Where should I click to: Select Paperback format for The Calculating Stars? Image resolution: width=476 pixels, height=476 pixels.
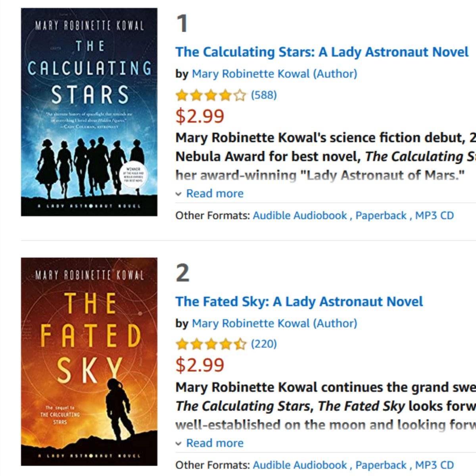click(381, 215)
